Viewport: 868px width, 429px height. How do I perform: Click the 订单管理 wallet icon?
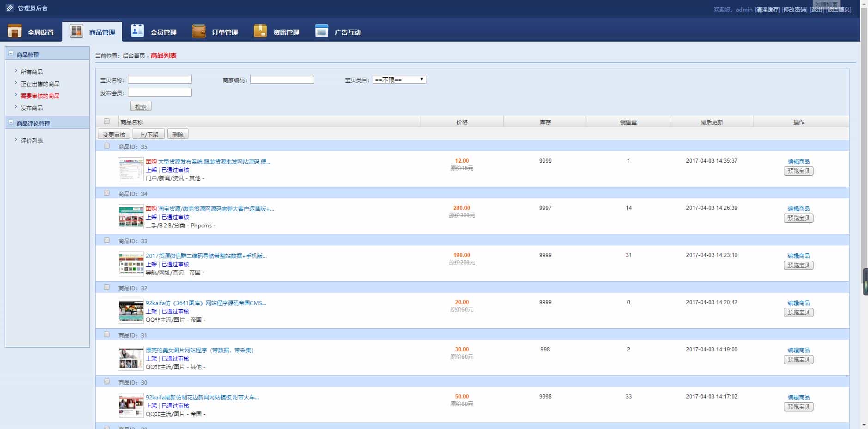click(x=199, y=31)
